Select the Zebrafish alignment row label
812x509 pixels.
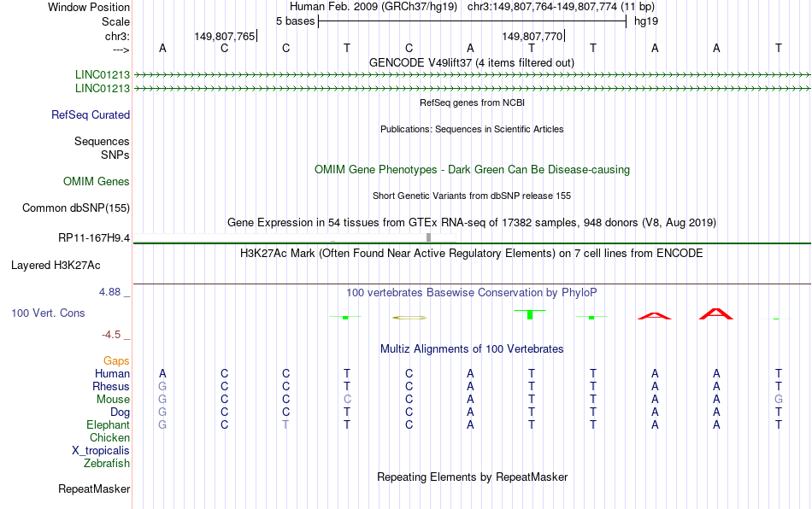tap(107, 463)
